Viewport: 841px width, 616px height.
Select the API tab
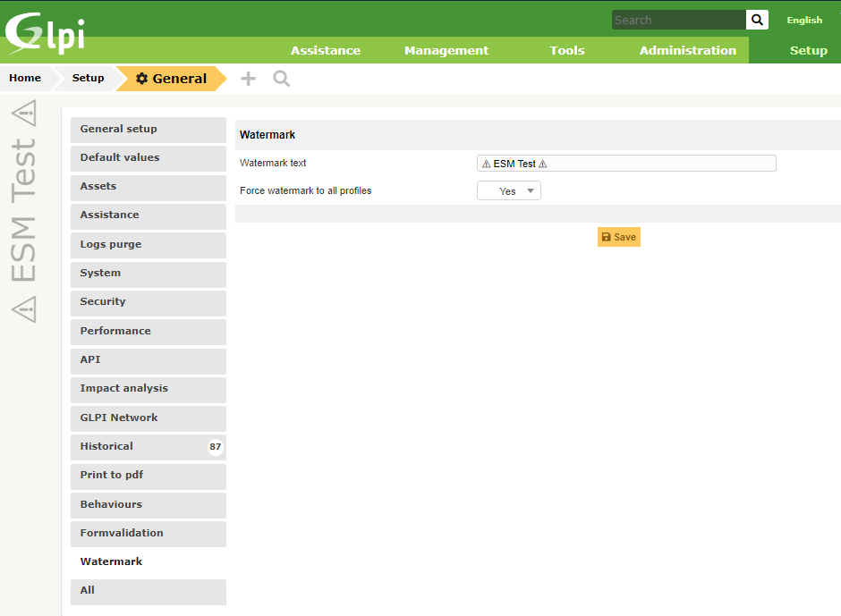[148, 361]
